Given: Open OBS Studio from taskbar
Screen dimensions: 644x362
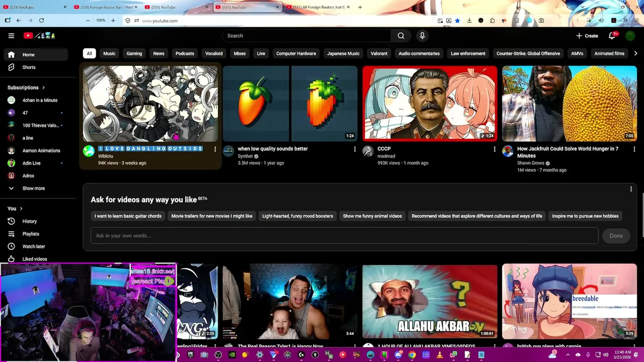Looking at the screenshot, I should (x=218, y=355).
